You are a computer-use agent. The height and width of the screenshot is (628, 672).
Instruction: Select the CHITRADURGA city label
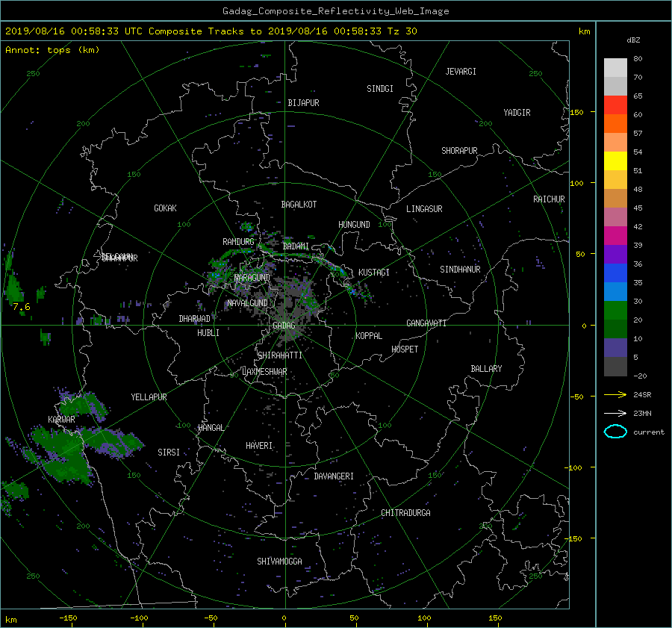pos(406,513)
